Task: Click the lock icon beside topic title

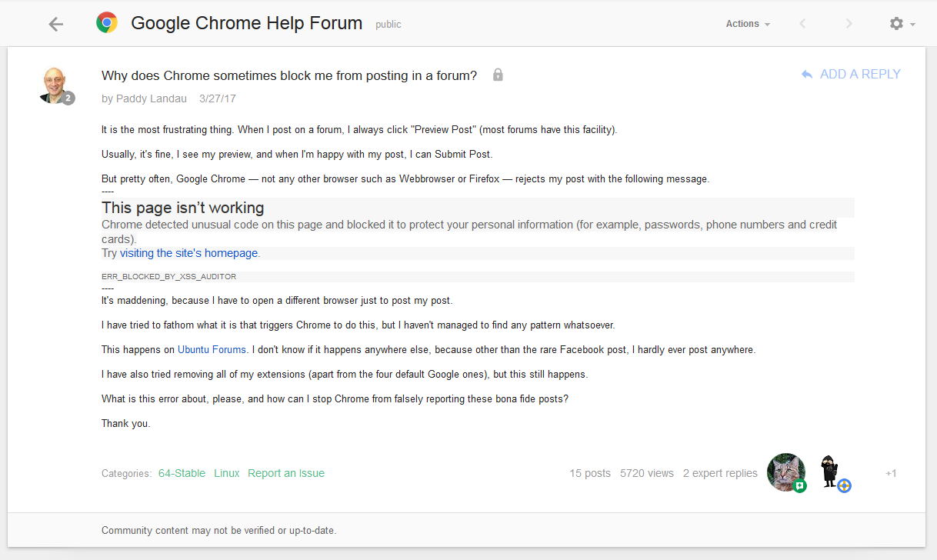Action: [498, 75]
